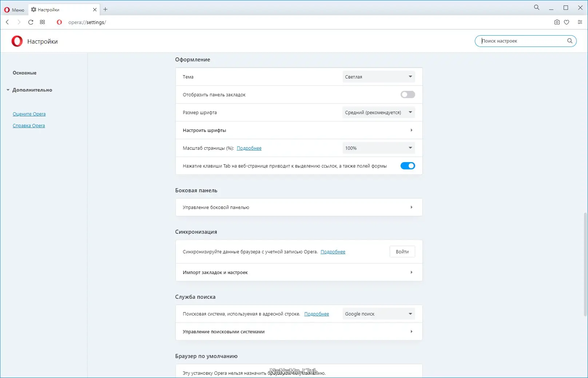Click the heart bookmark icon

point(567,22)
